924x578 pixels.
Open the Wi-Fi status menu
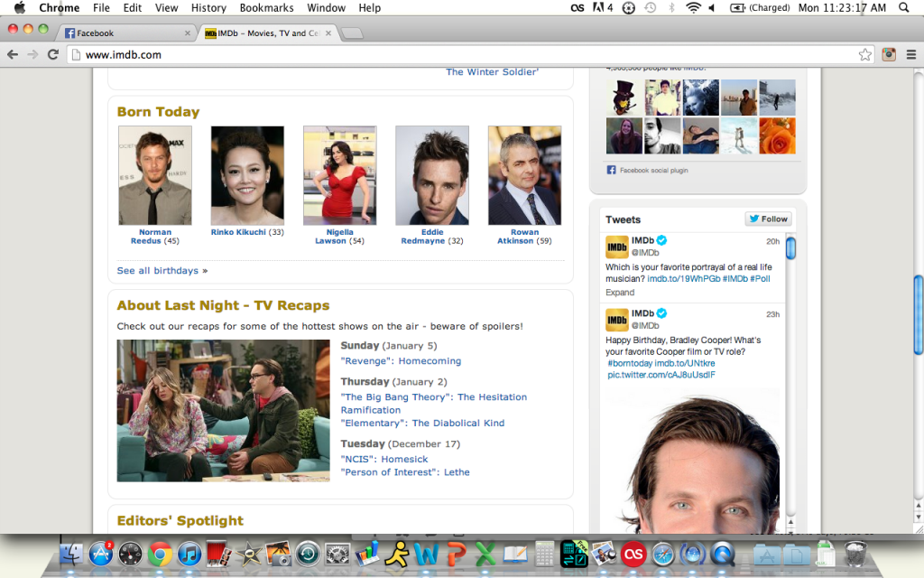coord(693,8)
